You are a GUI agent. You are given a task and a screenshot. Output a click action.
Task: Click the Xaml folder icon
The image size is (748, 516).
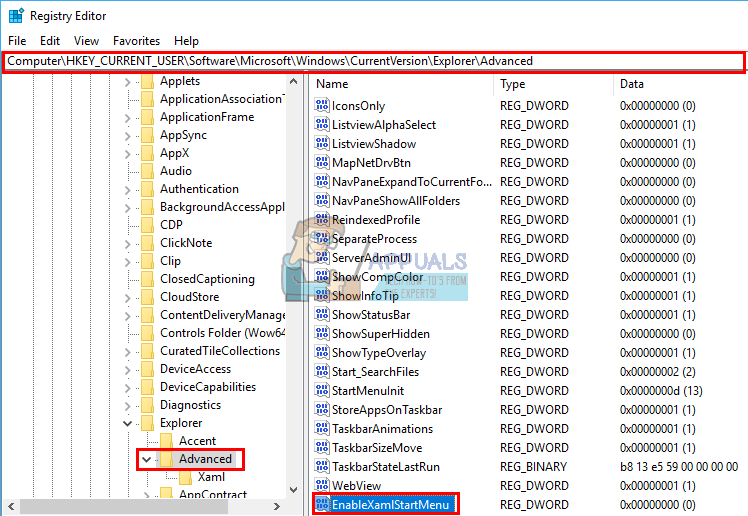[186, 477]
